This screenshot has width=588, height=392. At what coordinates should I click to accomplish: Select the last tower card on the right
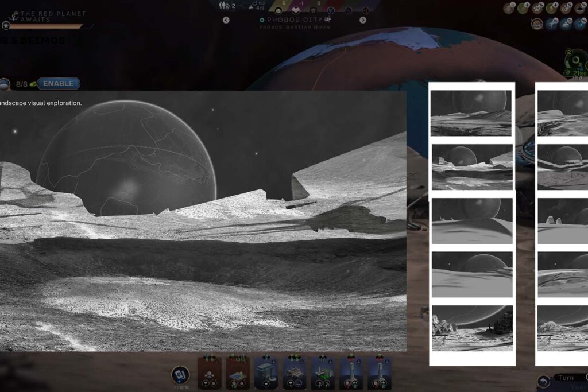[x=380, y=373]
